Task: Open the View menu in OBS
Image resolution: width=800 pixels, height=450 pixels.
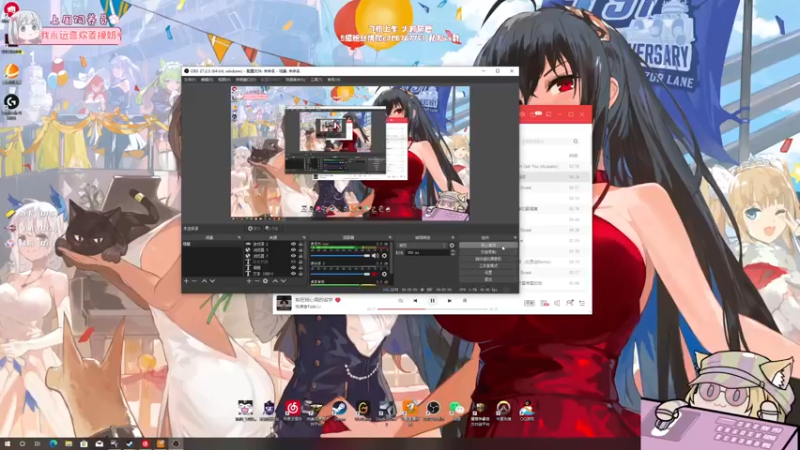Action: pos(224,80)
